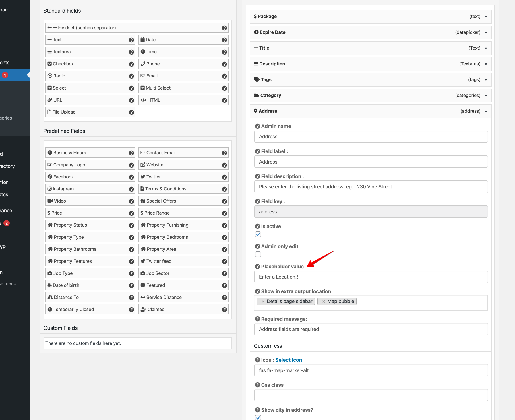Collapse the WordPress admin menu
The image size is (515, 420).
(9, 283)
